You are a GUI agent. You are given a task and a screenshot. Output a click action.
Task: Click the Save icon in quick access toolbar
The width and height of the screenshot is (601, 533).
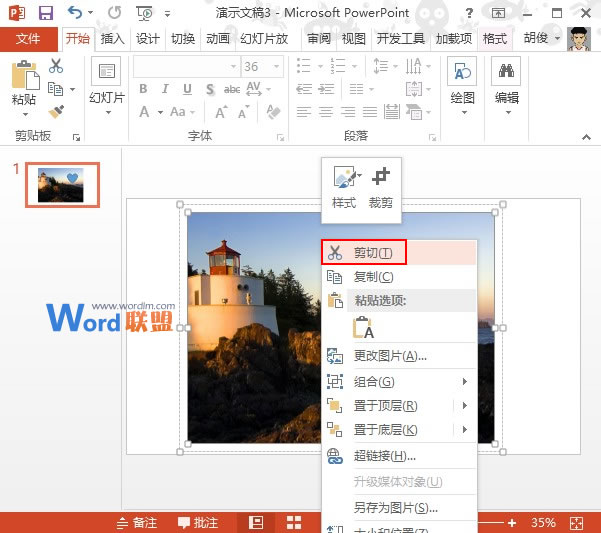[x=46, y=13]
